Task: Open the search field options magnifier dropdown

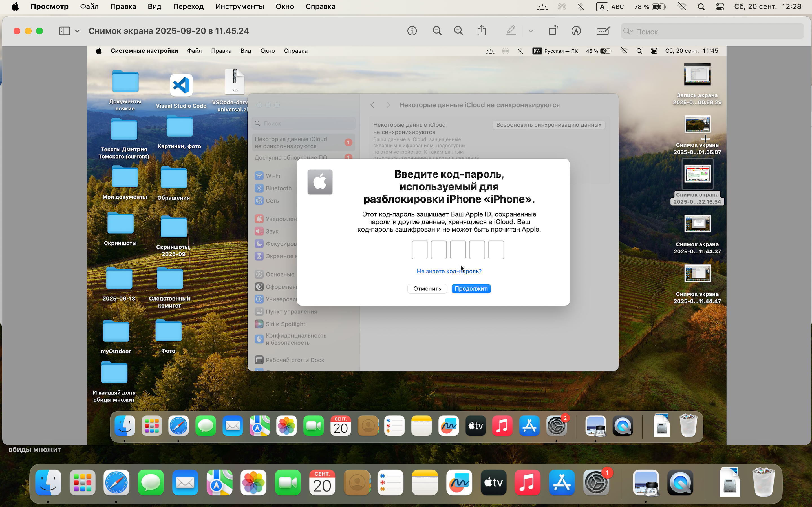Action: (x=628, y=32)
